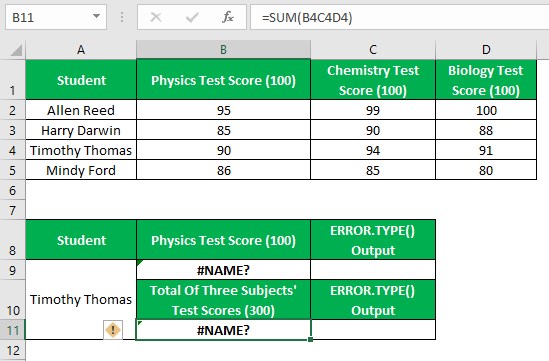Click the Cancel (X) icon in formula bar
Viewport: 549px width, 361px height.
click(x=156, y=17)
